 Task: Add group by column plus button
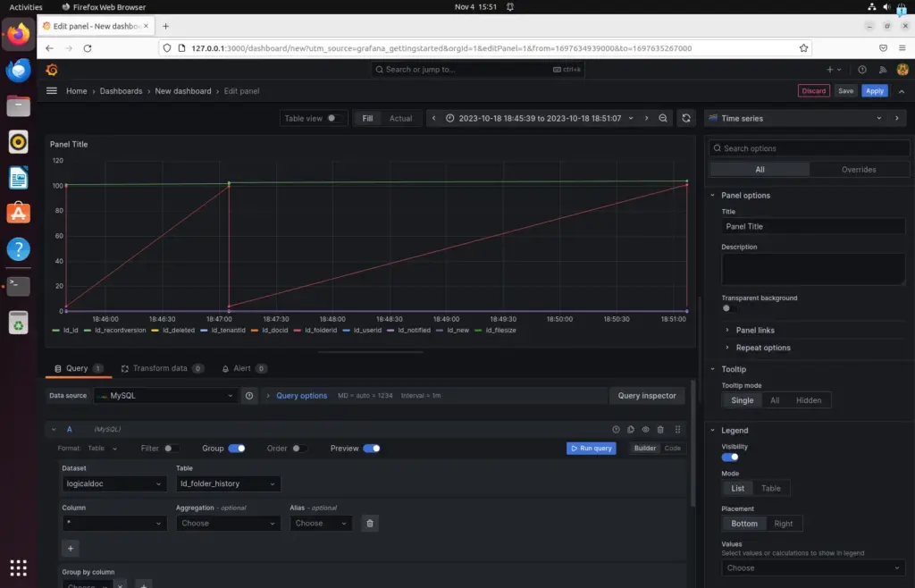click(x=144, y=584)
